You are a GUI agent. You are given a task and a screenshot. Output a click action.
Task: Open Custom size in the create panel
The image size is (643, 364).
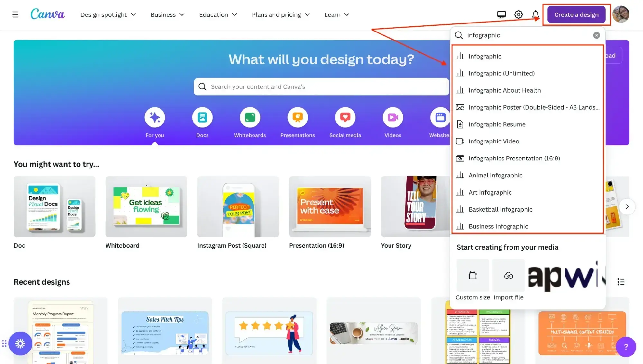coord(473,275)
